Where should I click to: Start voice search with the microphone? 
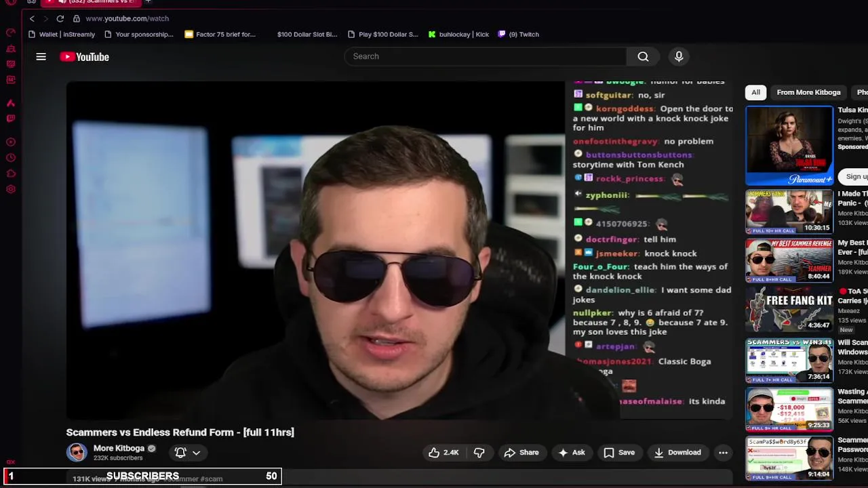[679, 56]
